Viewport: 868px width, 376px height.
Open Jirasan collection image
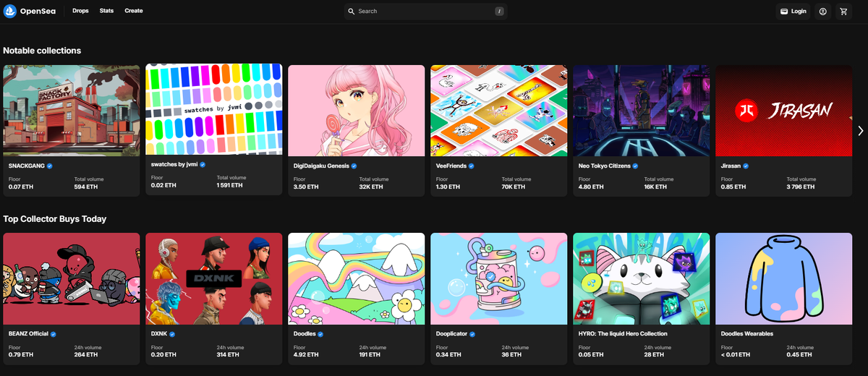[x=784, y=111]
